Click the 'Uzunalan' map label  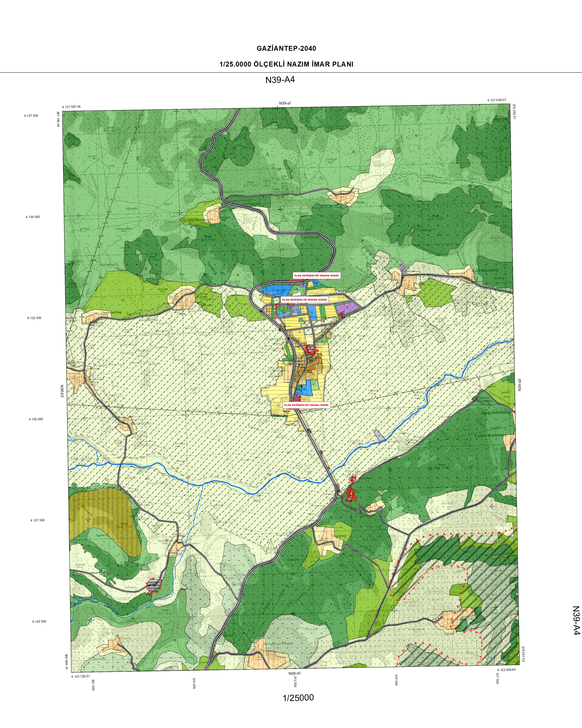pos(132,209)
